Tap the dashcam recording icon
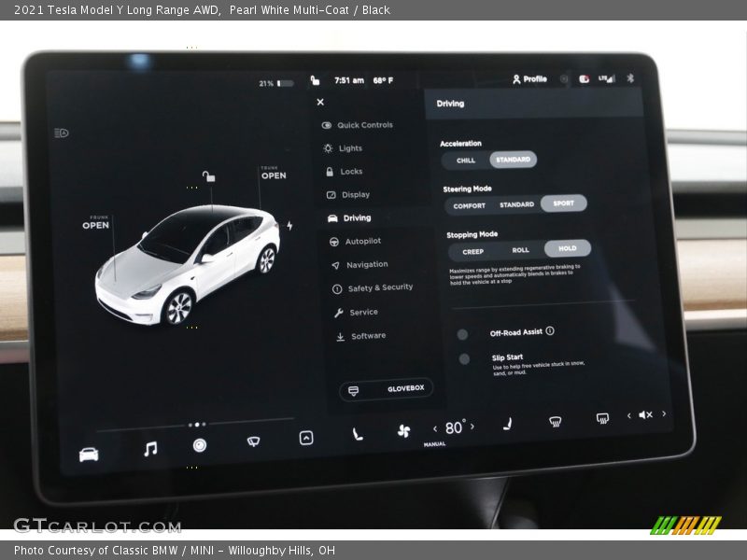This screenshot has width=747, height=560. point(585,79)
